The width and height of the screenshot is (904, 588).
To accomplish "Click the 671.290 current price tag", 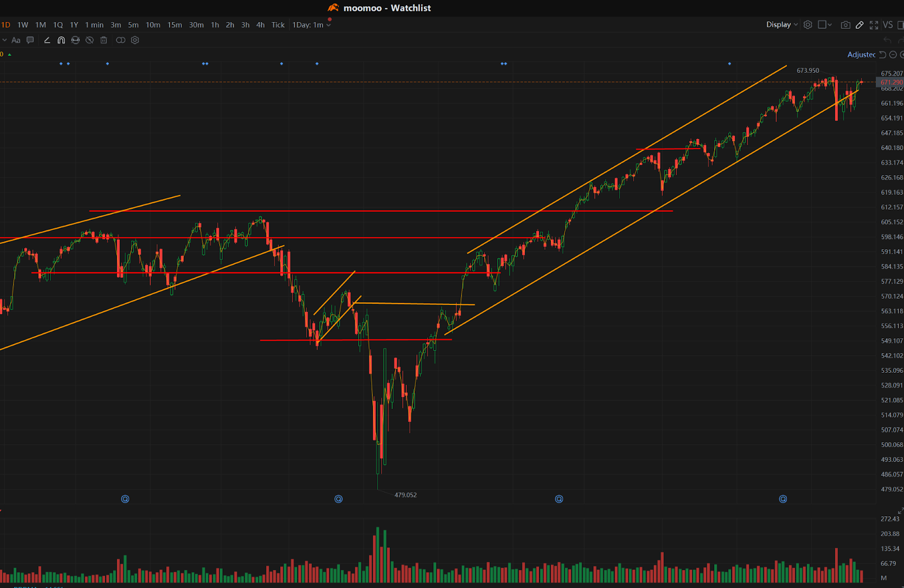I will (890, 82).
